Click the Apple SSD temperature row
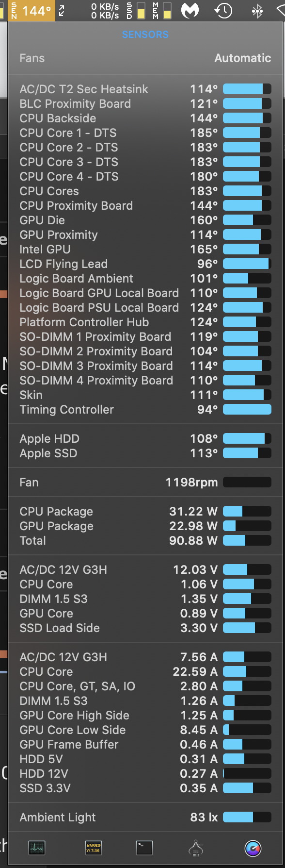Viewport: 285px width, 868px height. (x=145, y=453)
